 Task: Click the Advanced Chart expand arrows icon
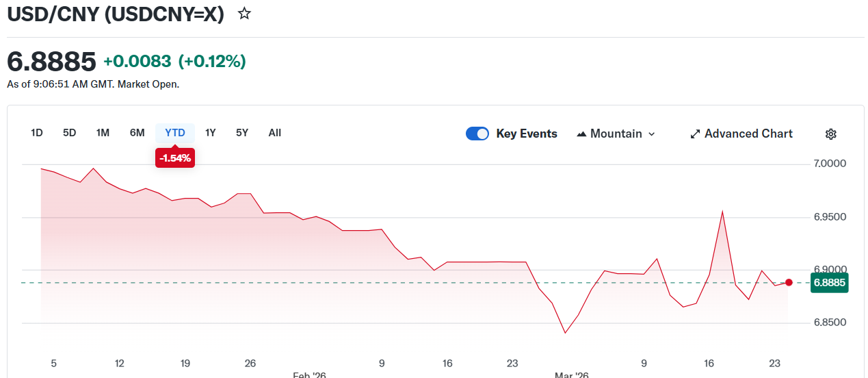point(695,134)
